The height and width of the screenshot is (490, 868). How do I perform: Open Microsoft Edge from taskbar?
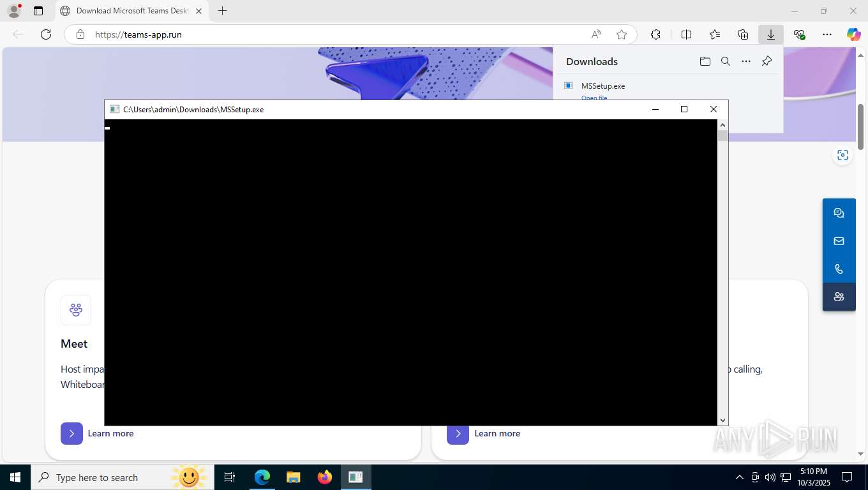point(262,477)
